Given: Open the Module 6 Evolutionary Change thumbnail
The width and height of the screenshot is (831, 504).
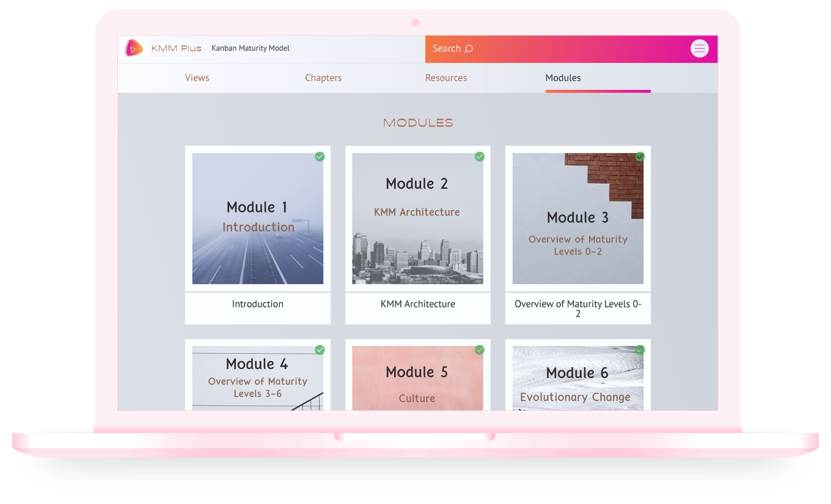Looking at the screenshot, I should click(x=578, y=378).
